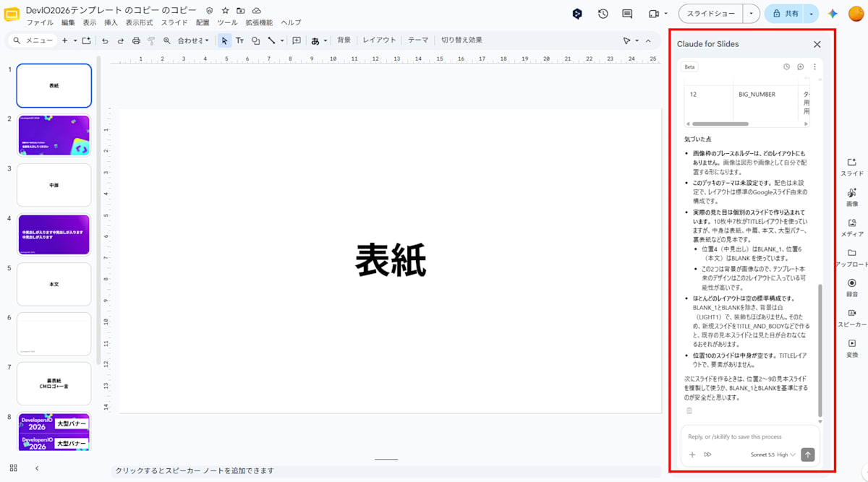This screenshot has height=482, width=868.
Task: Open the Upload side panel item
Action: click(851, 257)
